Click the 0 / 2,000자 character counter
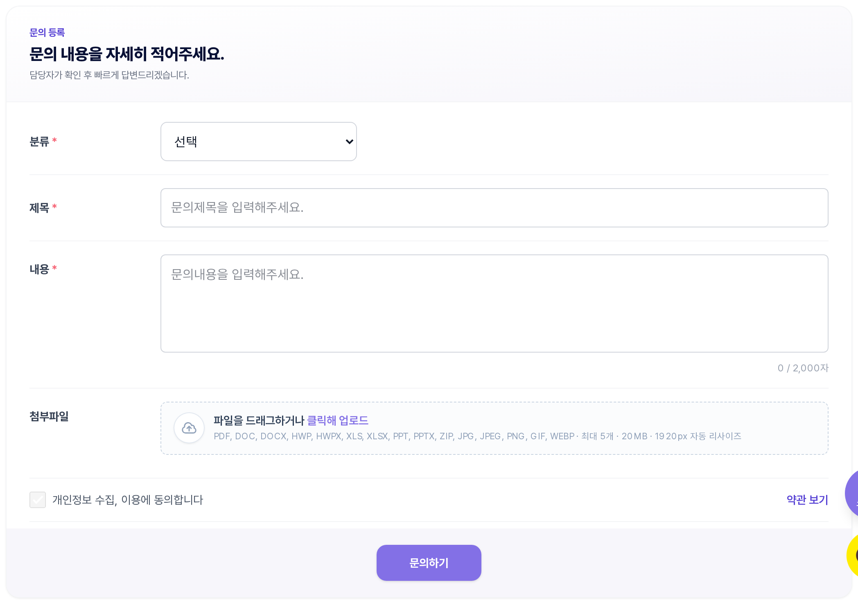 [x=803, y=368]
